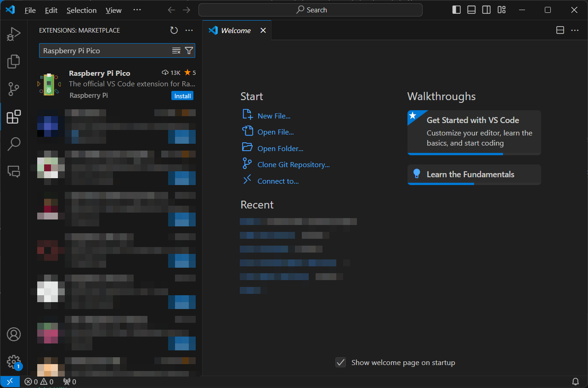The width and height of the screenshot is (588, 388).
Task: Expand the overflow menu ellipsis
Action: tap(137, 10)
